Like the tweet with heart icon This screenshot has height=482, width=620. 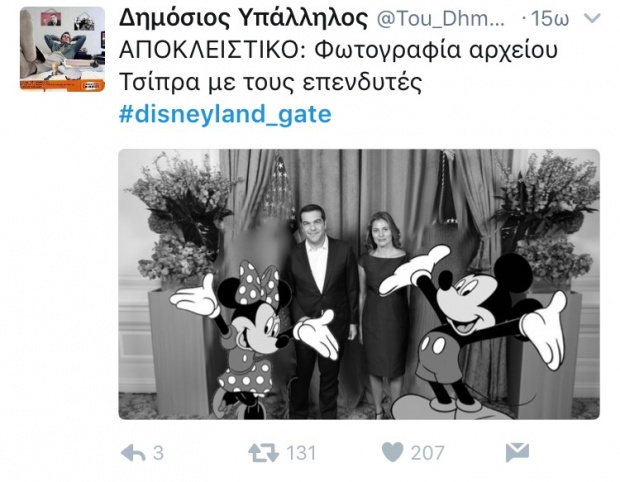[x=393, y=452]
